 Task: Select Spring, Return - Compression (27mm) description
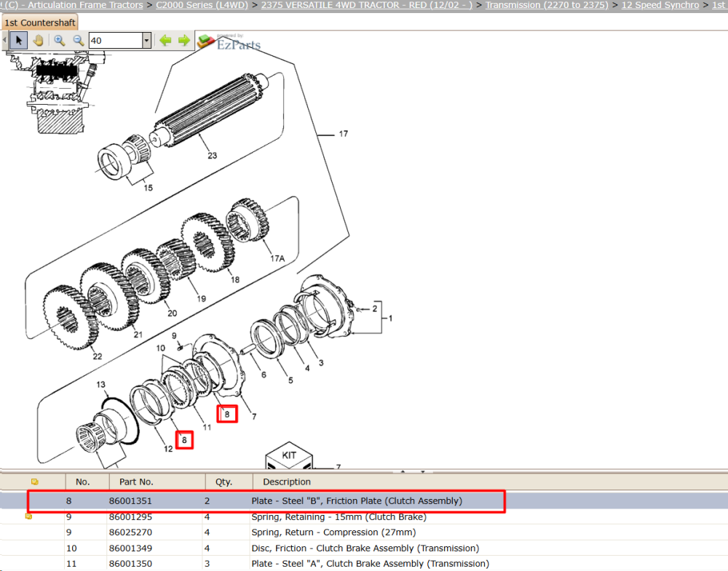[x=333, y=532]
